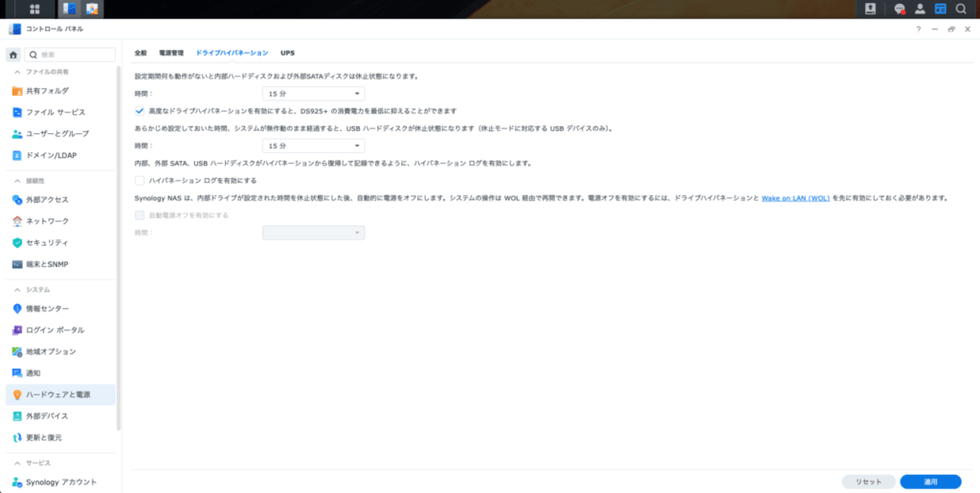The image size is (980, 493).
Task: Open the auto power-off 時間 dropdown
Action: 313,233
